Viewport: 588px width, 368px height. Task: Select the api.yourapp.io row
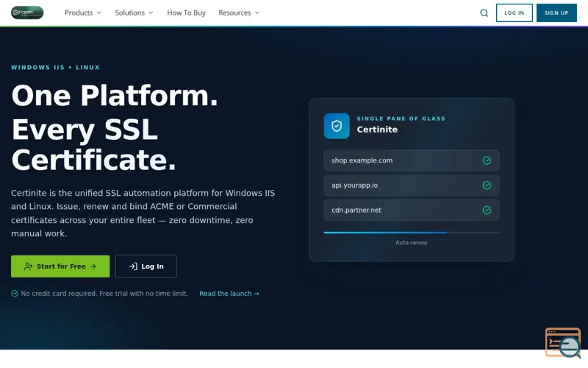pos(412,185)
